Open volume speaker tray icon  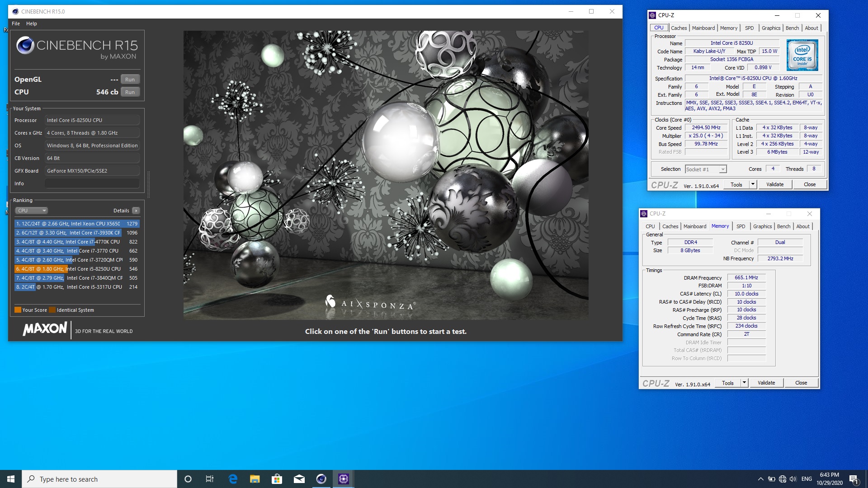click(793, 479)
